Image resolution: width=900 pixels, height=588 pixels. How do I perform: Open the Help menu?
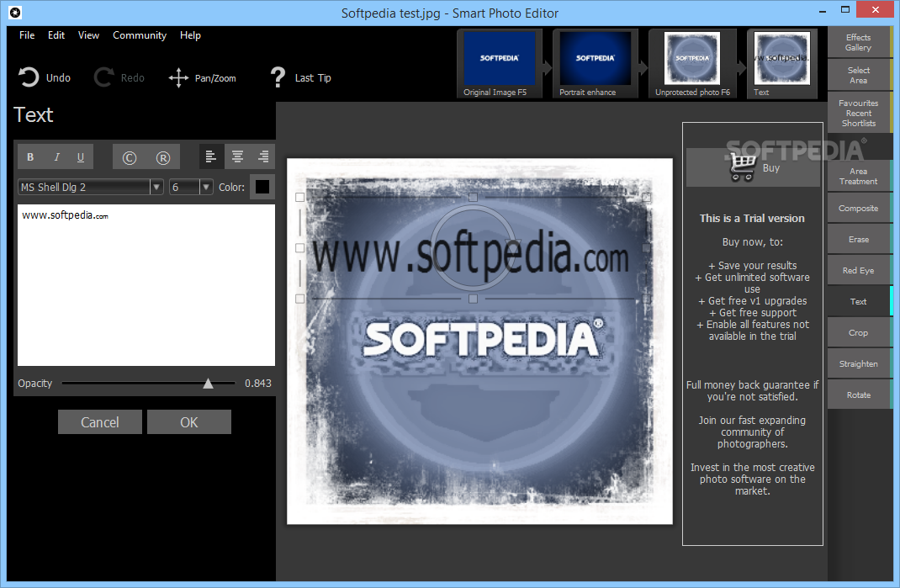190,35
